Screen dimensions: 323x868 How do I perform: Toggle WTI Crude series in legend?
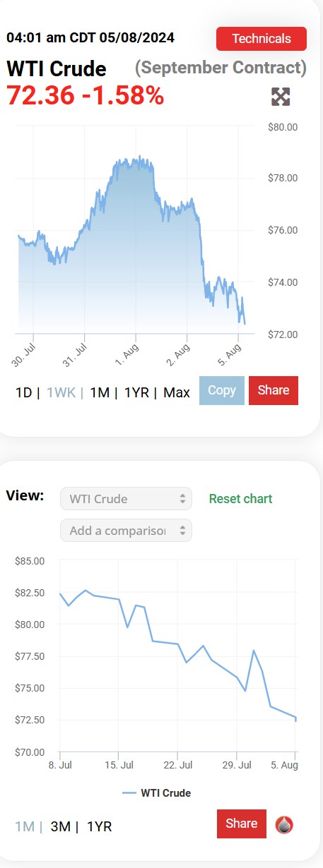pos(157,793)
